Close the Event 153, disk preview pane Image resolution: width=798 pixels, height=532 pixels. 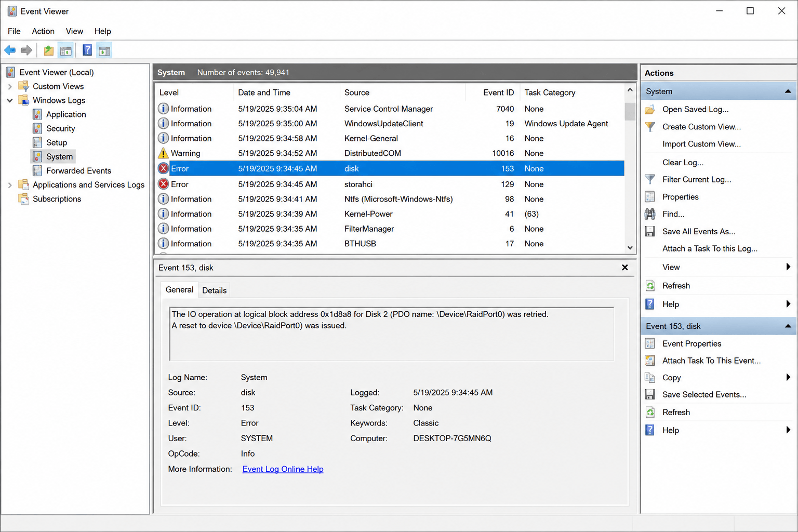point(625,268)
